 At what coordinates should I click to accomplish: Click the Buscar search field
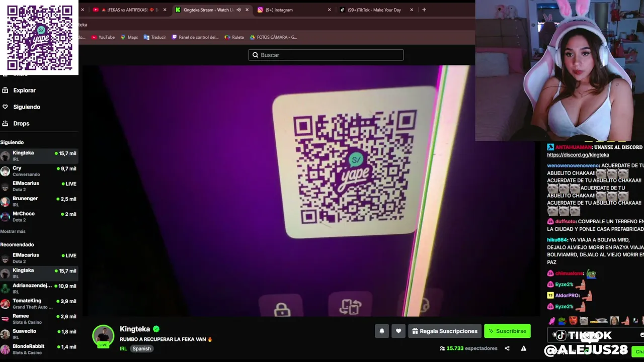(326, 55)
